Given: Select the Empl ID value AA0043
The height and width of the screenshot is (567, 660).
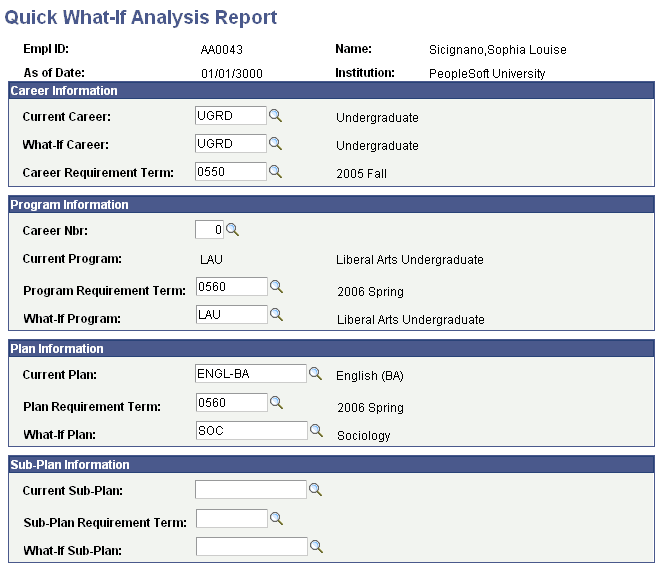Looking at the screenshot, I should coord(222,50).
